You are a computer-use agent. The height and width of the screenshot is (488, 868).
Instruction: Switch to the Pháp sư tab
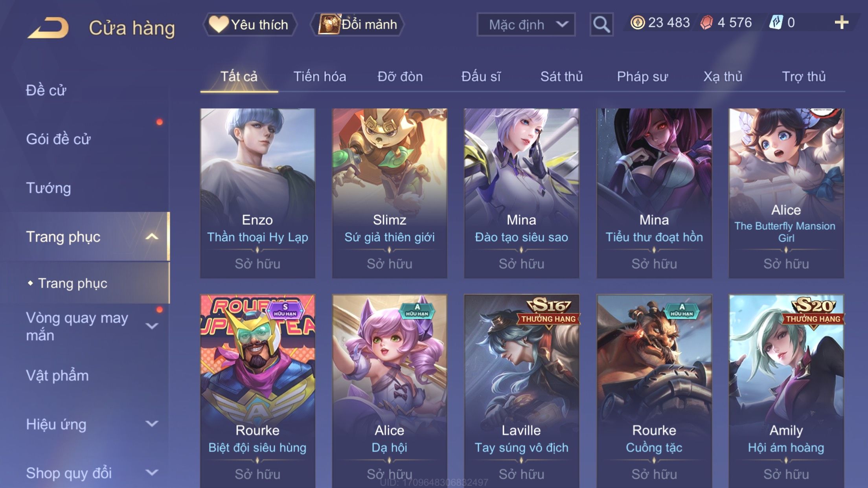point(642,77)
